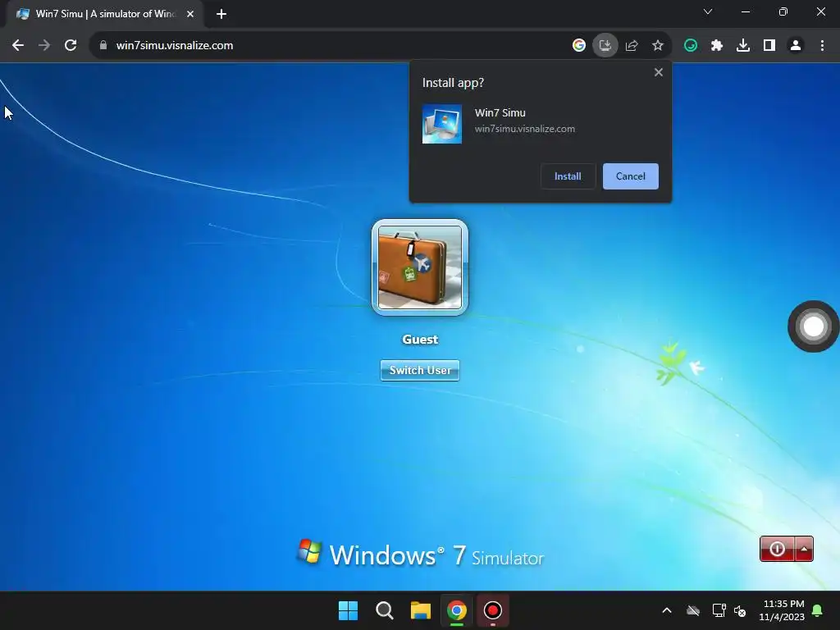
Task: Click the browser forward arrow
Action: click(44, 46)
